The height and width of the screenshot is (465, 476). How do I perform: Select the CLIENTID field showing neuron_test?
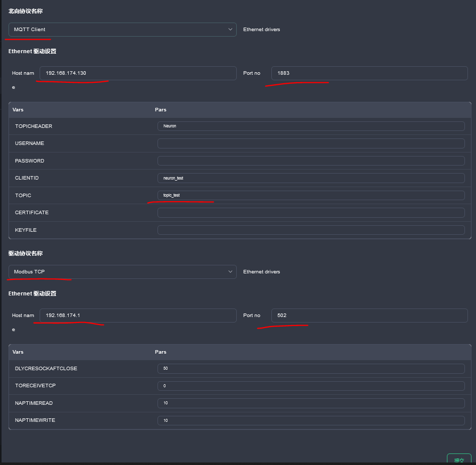point(311,178)
